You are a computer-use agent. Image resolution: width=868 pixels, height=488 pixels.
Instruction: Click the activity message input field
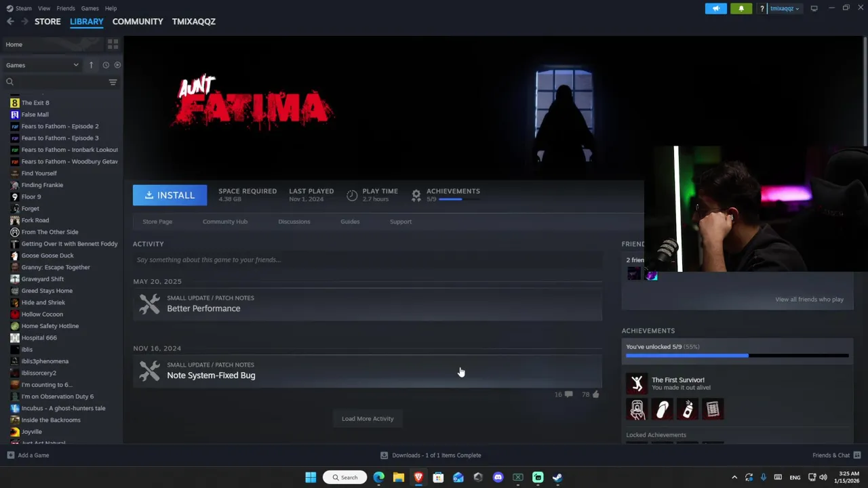(x=368, y=260)
